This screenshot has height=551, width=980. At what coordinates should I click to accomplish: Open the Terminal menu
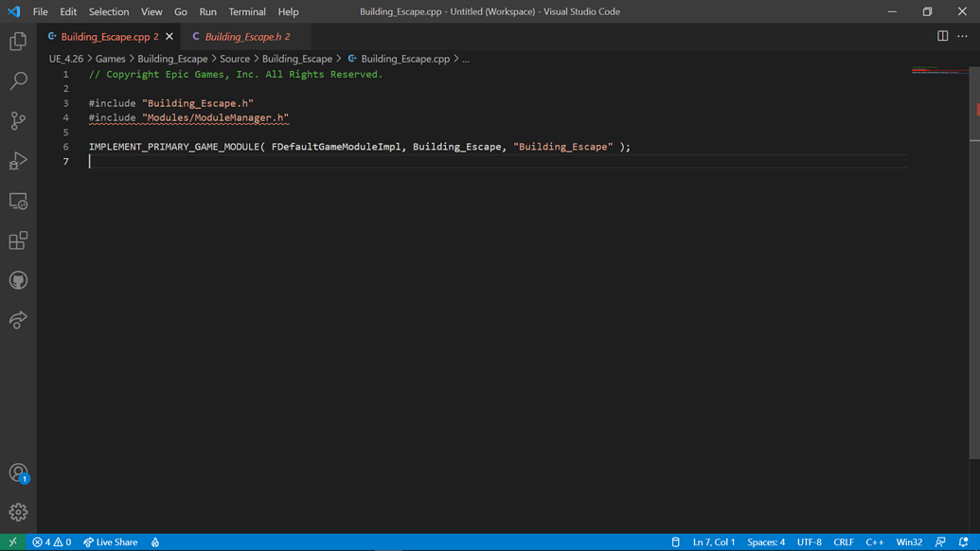click(x=246, y=11)
